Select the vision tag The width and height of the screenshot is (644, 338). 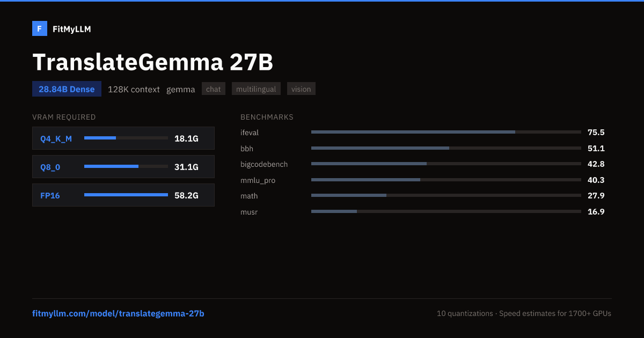(301, 89)
